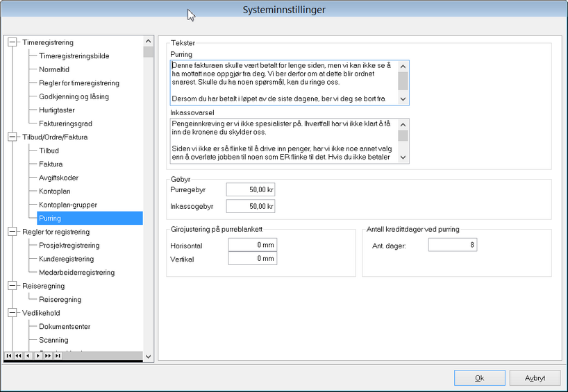Select the Reiseregning child item
Screen dimensions: 568x392
tap(60, 299)
